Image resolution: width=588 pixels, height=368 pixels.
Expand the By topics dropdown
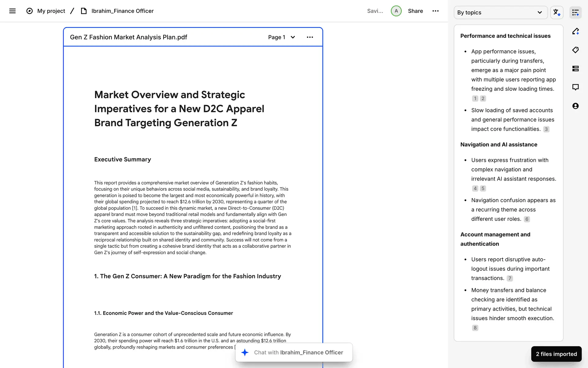point(500,13)
